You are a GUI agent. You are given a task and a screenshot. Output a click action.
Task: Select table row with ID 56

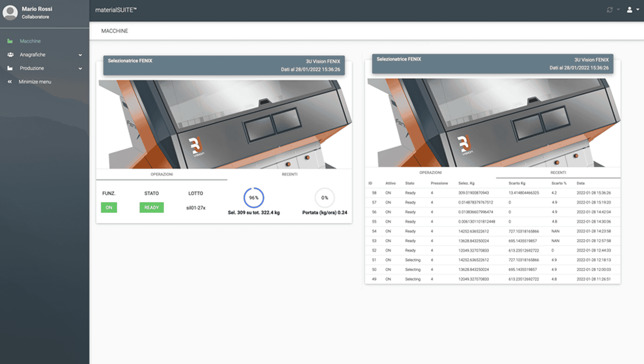[493, 212]
